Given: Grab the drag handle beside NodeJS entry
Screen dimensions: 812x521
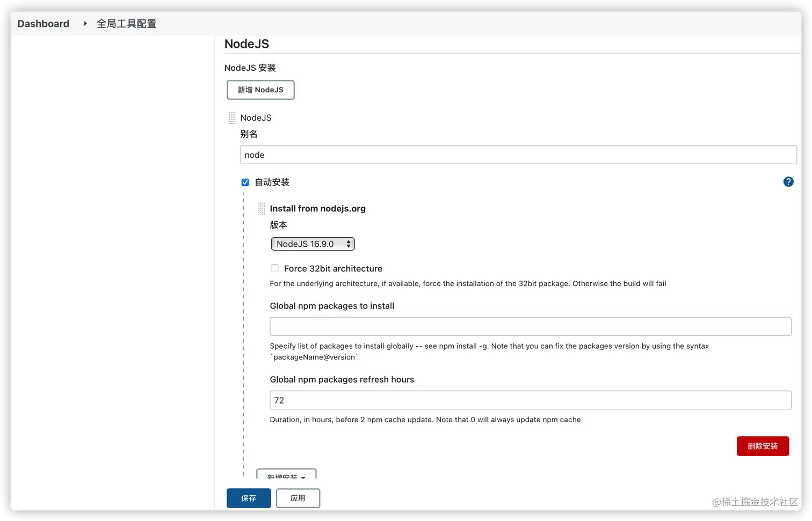Looking at the screenshot, I should [x=232, y=118].
